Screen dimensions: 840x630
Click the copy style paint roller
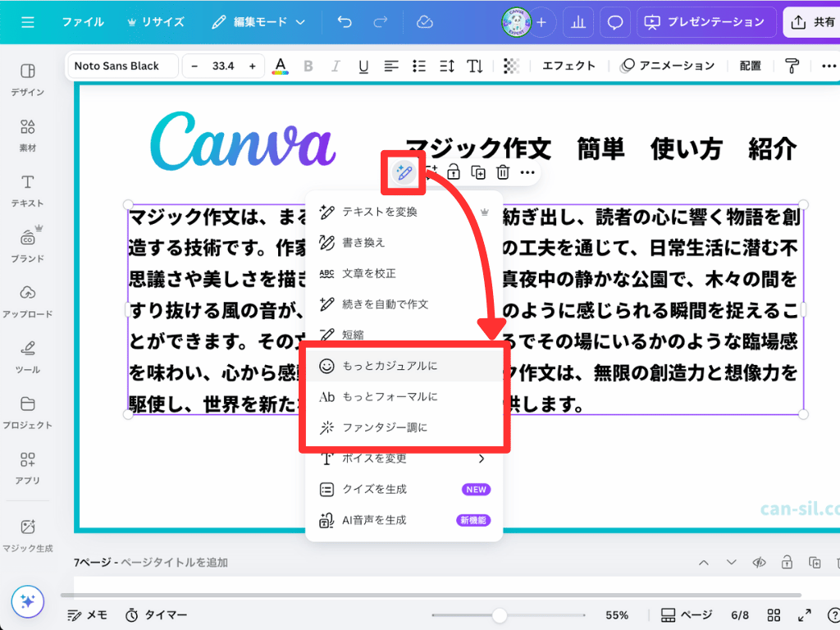point(792,66)
